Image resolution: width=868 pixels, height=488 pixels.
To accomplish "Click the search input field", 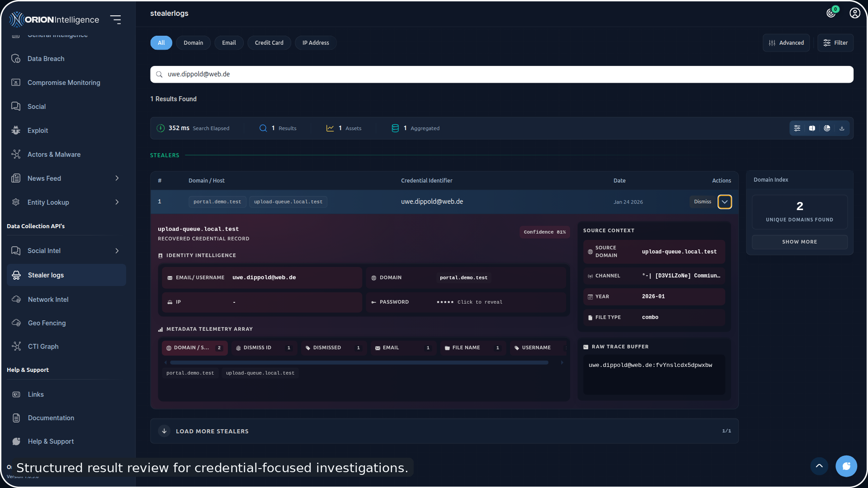I will point(502,75).
